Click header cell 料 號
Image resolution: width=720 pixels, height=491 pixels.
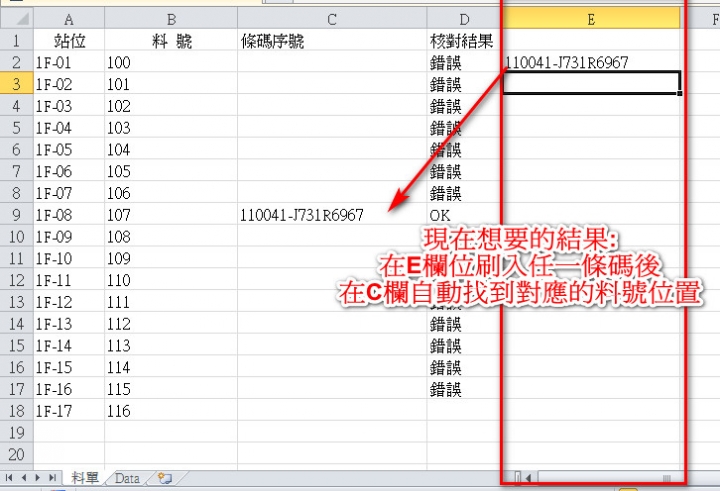[171, 41]
